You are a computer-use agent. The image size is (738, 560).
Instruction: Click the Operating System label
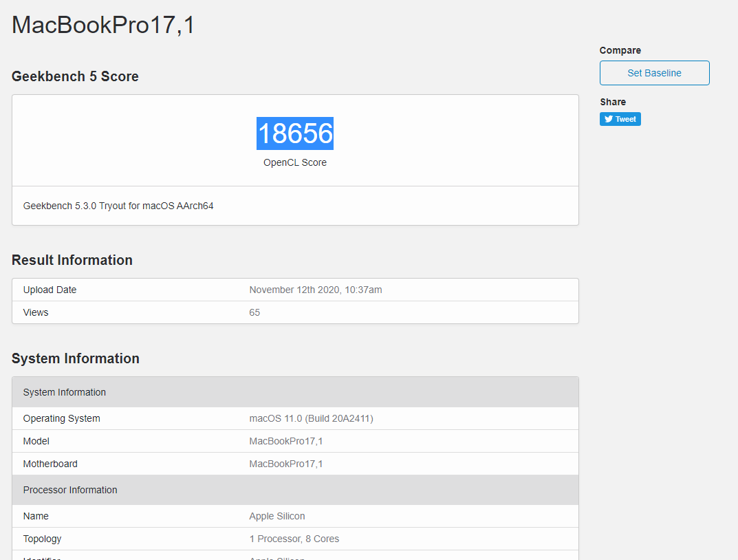62,418
